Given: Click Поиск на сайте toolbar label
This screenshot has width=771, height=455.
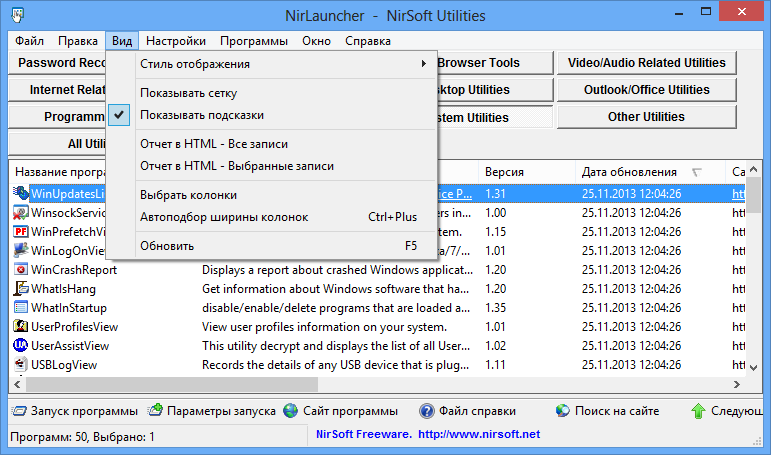Looking at the screenshot, I should pyautogui.click(x=617, y=411).
